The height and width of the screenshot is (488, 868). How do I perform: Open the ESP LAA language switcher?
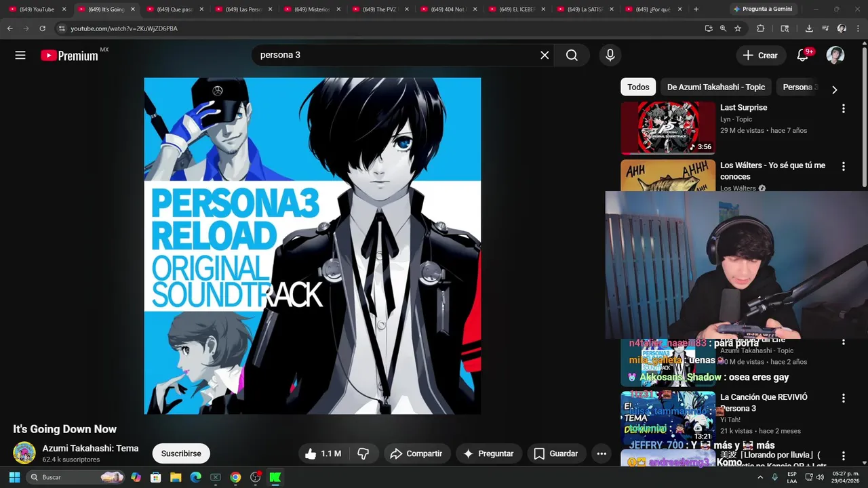(x=792, y=477)
